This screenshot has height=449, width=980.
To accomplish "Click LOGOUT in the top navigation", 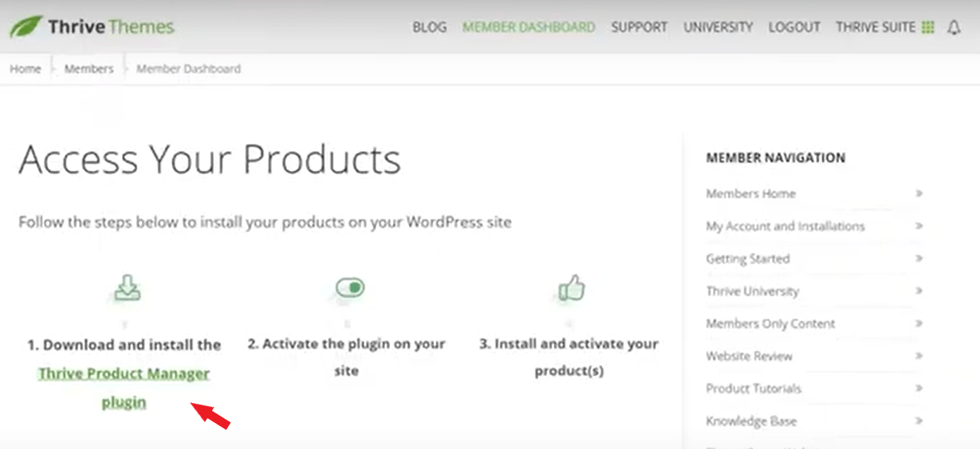I will (794, 27).
